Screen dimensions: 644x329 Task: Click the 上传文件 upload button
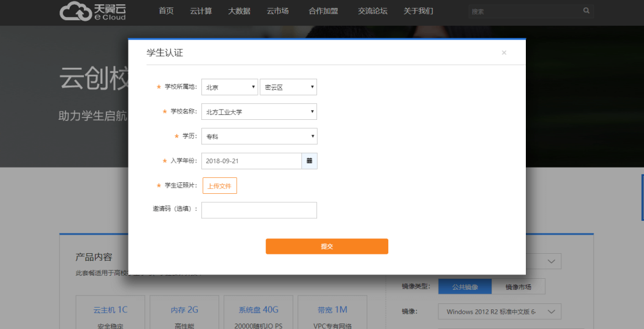(x=219, y=186)
